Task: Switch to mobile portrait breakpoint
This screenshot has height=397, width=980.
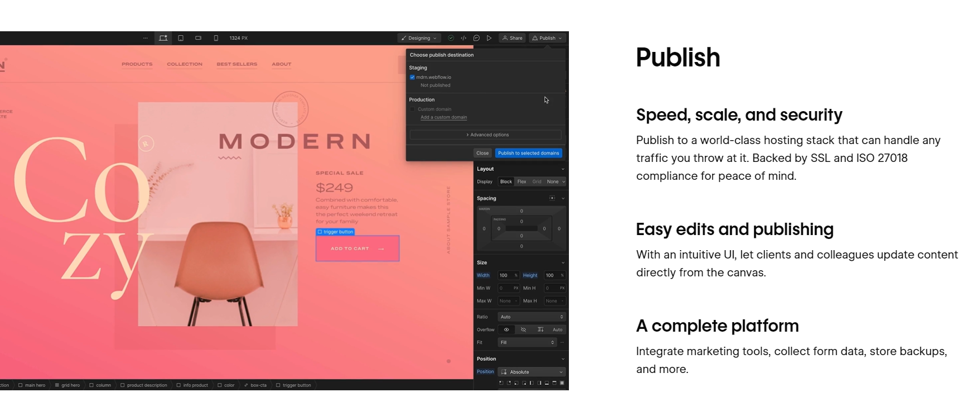Action: (216, 38)
